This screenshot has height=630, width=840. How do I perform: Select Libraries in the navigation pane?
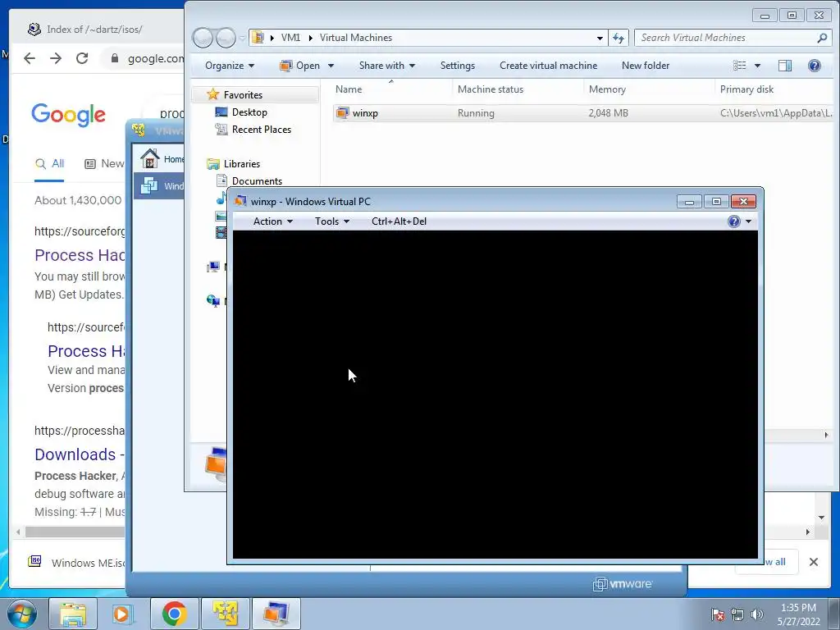point(242,164)
